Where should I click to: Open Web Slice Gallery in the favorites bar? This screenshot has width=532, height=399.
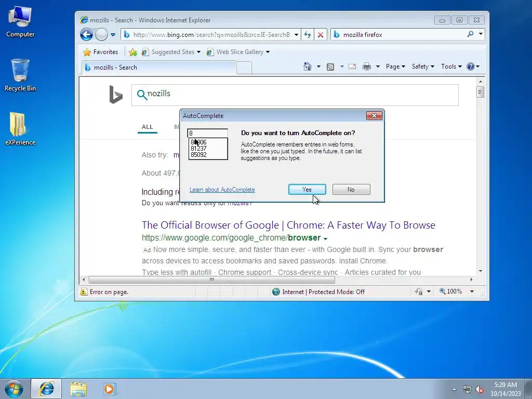238,52
